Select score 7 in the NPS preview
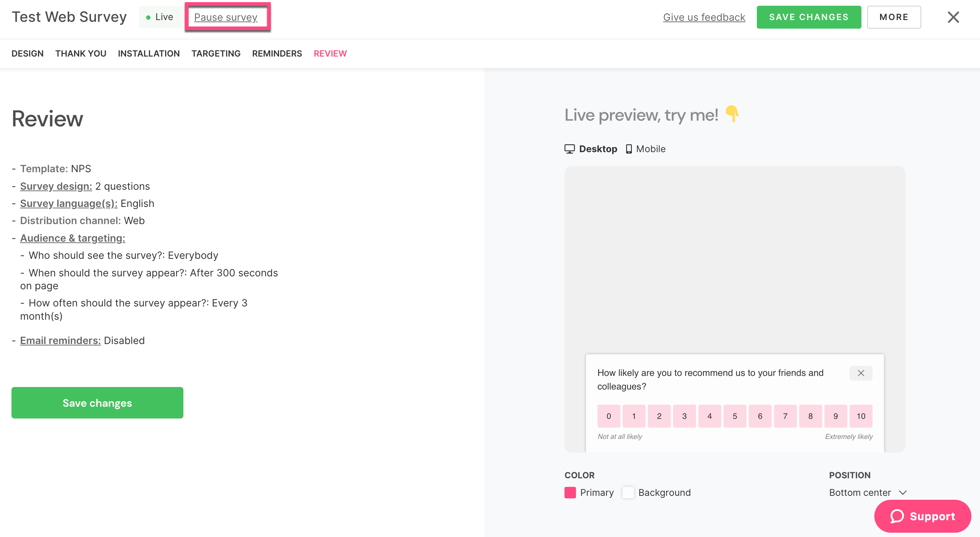 click(x=785, y=416)
